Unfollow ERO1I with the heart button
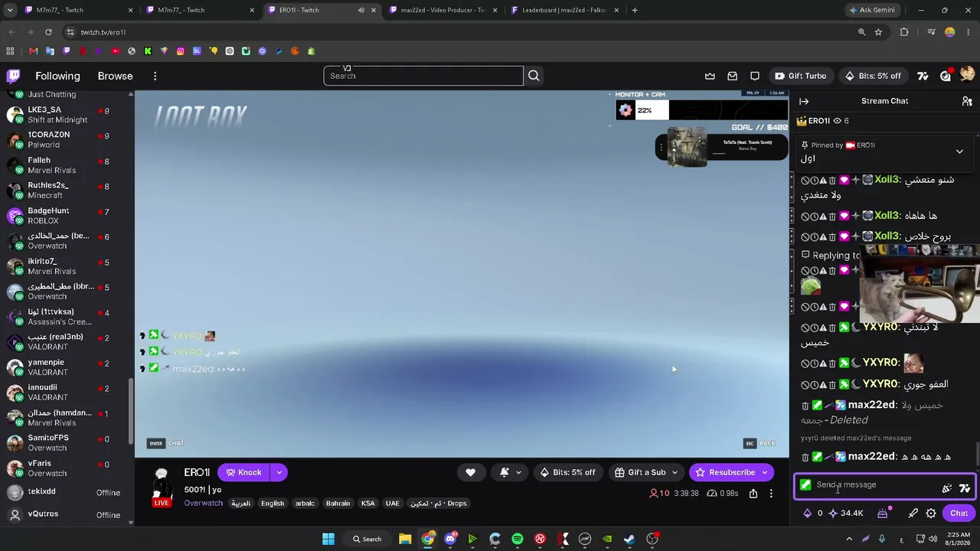 (x=470, y=472)
